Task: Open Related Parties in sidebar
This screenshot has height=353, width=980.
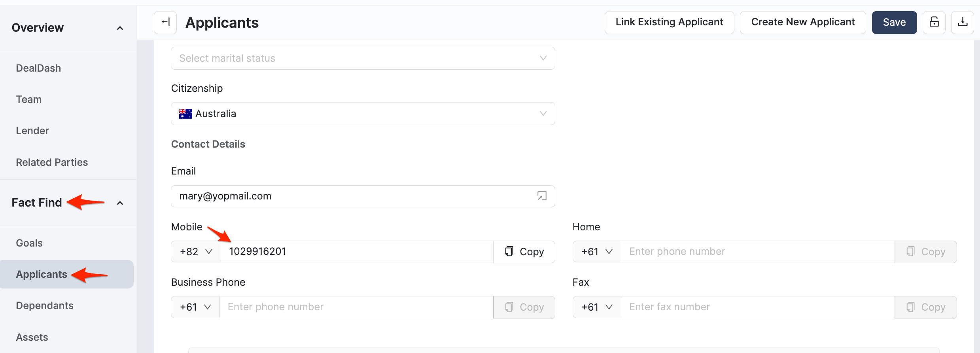Action: point(52,162)
